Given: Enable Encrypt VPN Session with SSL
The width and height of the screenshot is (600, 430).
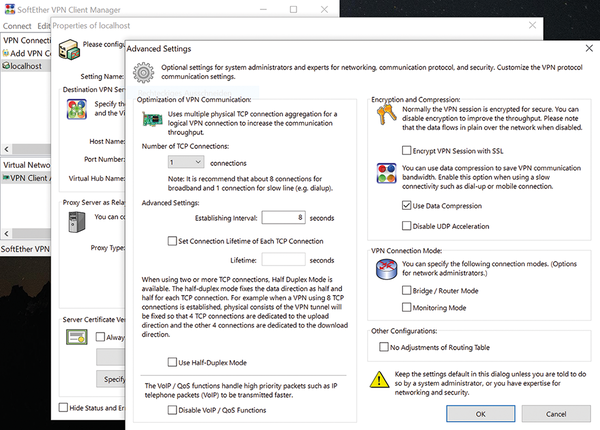Looking at the screenshot, I should pyautogui.click(x=407, y=150).
